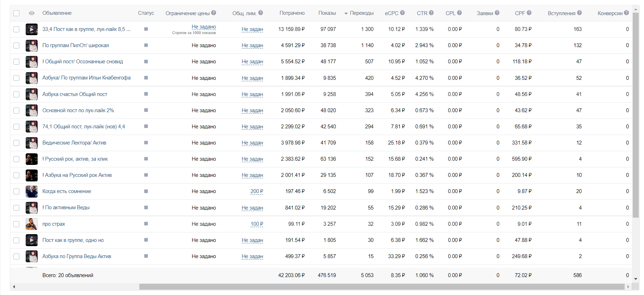Click the eCPC help question icon
Image resolution: width=644 pixels, height=295 pixels.
point(402,13)
